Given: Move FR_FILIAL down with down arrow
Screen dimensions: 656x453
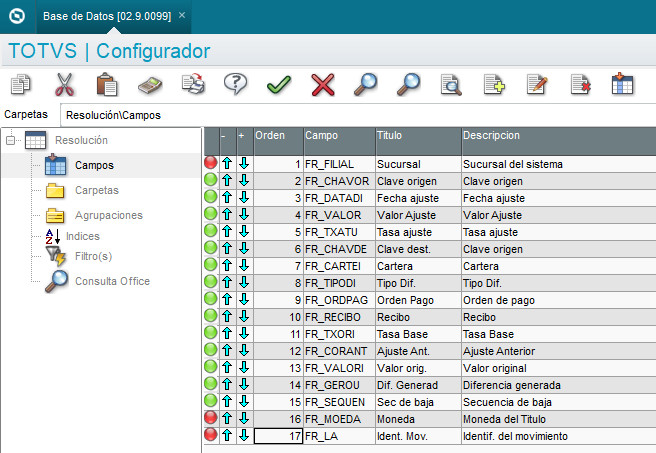Looking at the screenshot, I should point(244,164).
